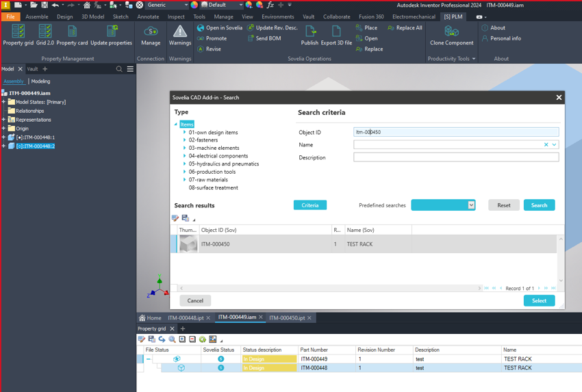This screenshot has width=582, height=392.
Task: Click the Home icon in quick access toolbar
Action: 87,5
